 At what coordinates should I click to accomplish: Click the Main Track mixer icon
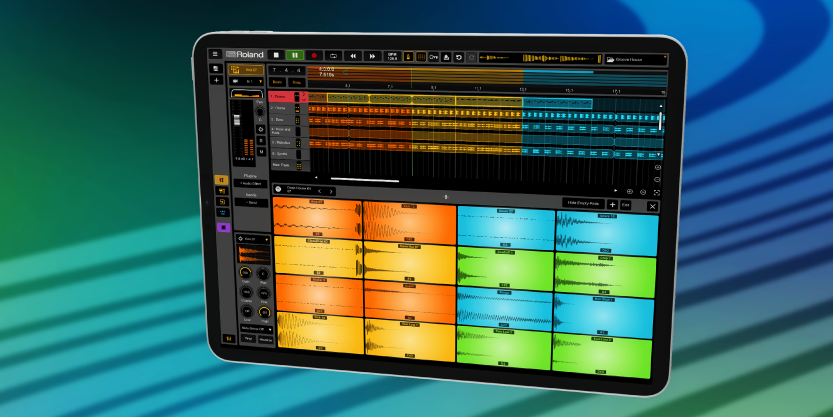299,166
